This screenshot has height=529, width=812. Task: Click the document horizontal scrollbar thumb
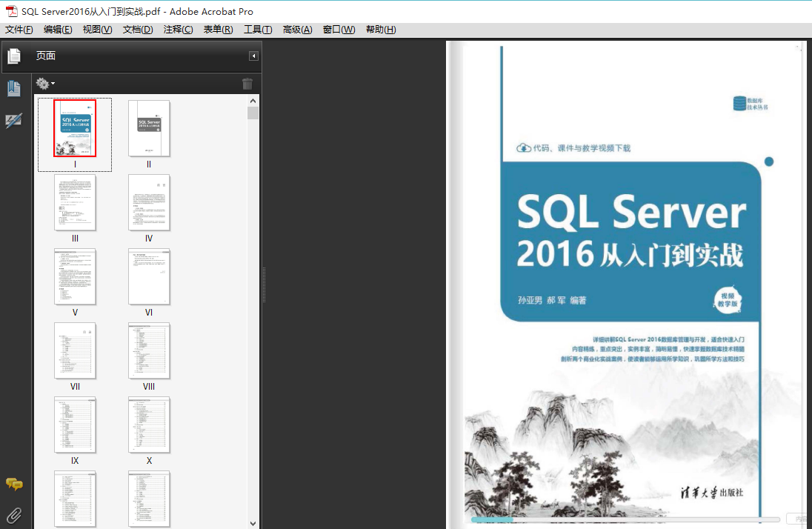(x=492, y=519)
